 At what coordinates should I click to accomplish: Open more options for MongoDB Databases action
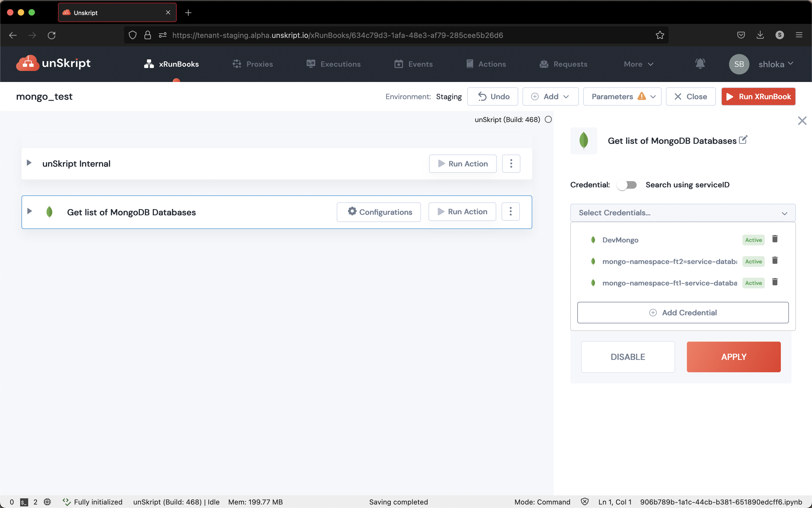click(510, 212)
